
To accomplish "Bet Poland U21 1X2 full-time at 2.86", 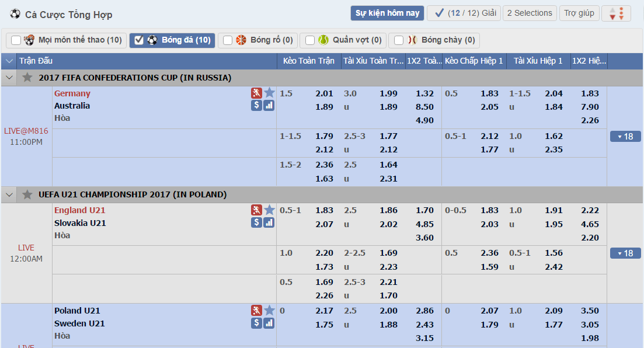I will (424, 311).
